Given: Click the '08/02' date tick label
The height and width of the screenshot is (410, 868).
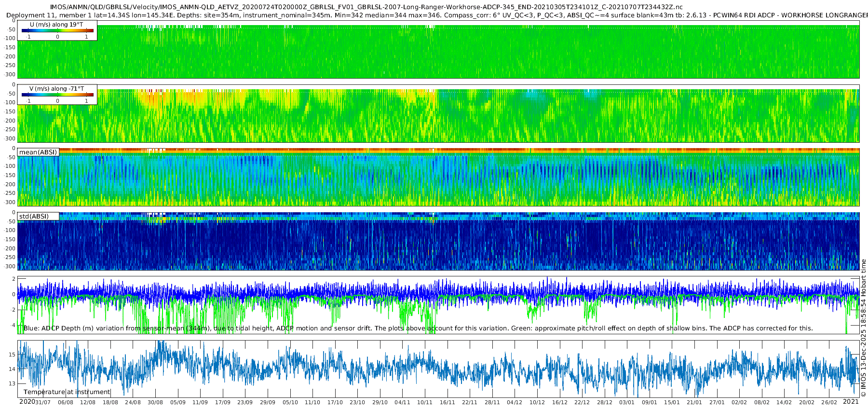Looking at the screenshot, I should 762,402.
